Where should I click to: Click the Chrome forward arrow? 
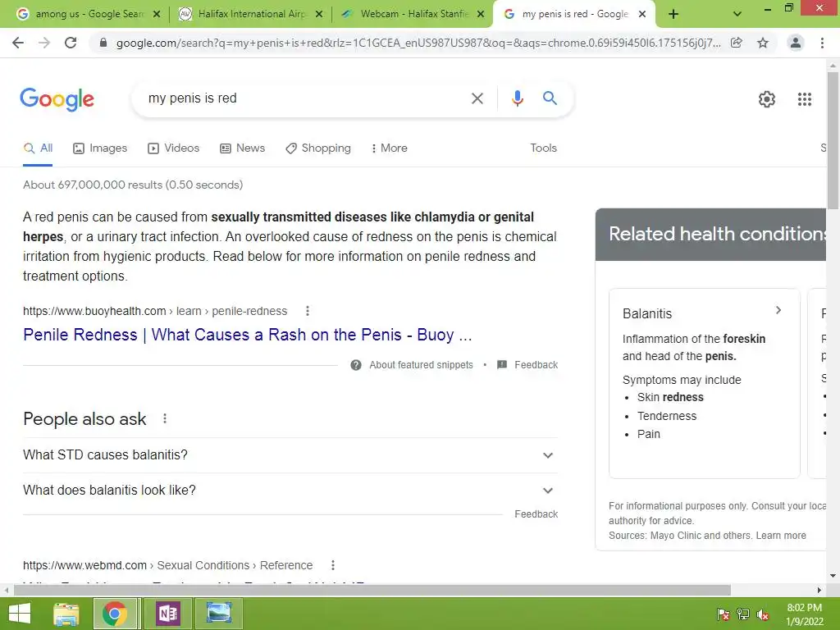pyautogui.click(x=44, y=43)
